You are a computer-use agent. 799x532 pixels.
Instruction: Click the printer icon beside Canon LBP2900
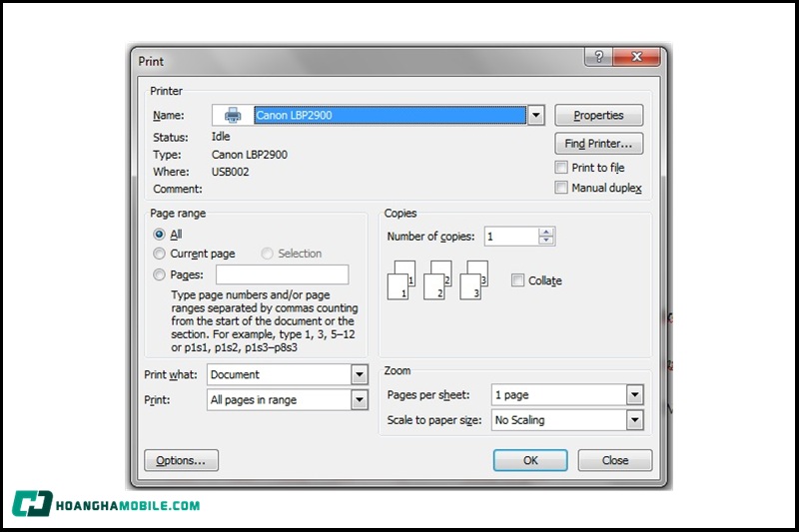(233, 115)
